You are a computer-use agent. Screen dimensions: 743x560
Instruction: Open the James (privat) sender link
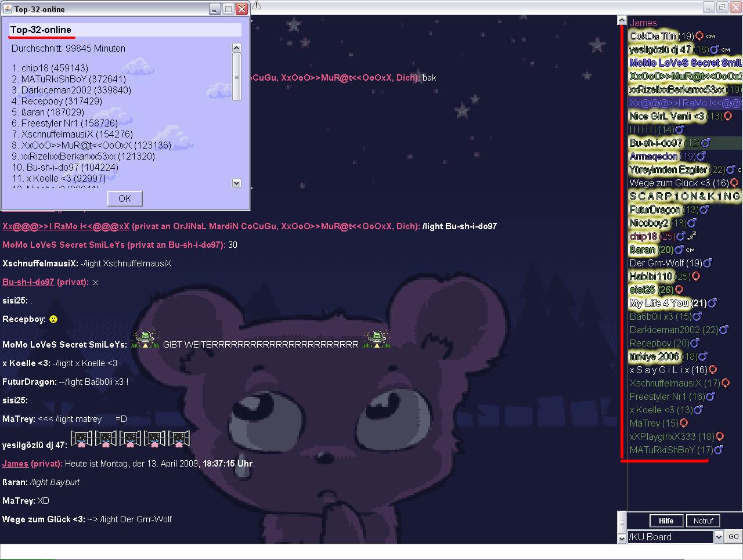pos(15,464)
